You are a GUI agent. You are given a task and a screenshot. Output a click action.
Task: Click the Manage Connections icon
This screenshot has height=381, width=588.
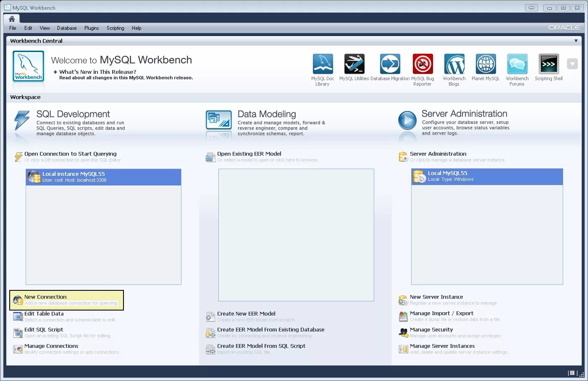click(x=18, y=349)
